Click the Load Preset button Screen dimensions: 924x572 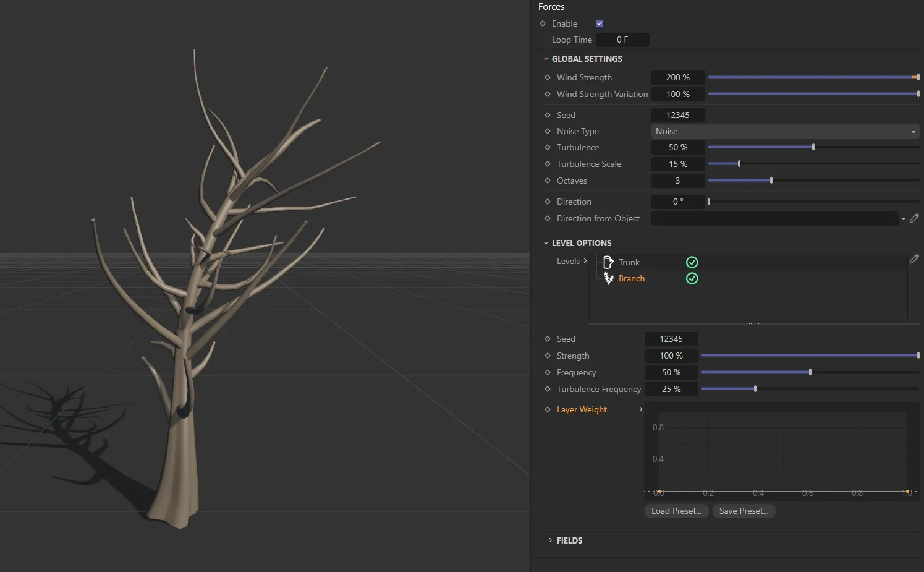(x=676, y=511)
